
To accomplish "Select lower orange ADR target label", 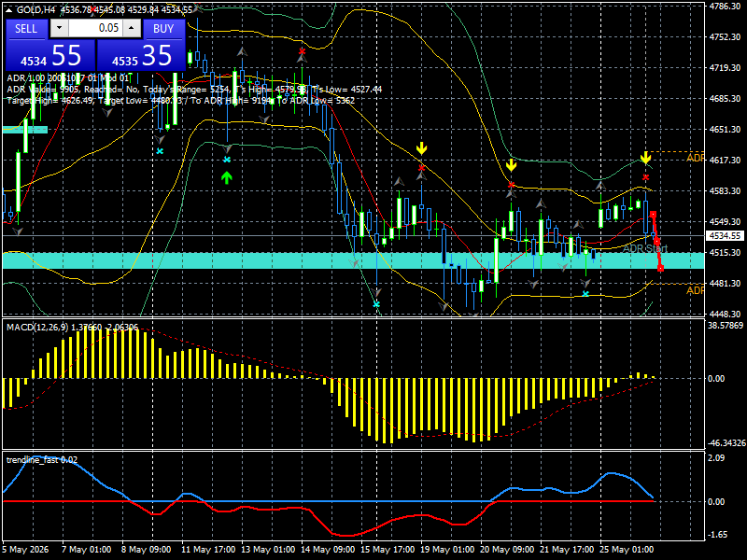I will tap(695, 290).
